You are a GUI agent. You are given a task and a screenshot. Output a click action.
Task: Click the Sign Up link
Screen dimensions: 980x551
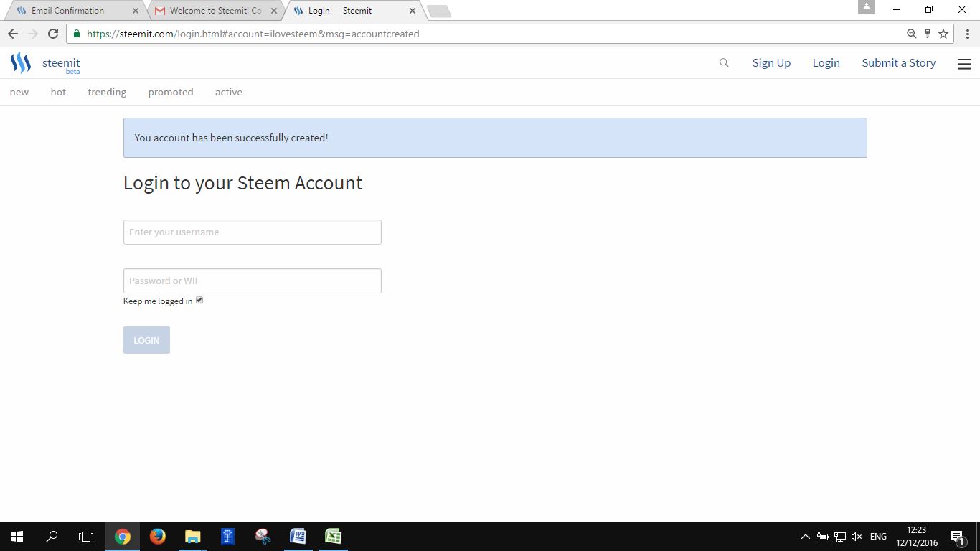[771, 63]
